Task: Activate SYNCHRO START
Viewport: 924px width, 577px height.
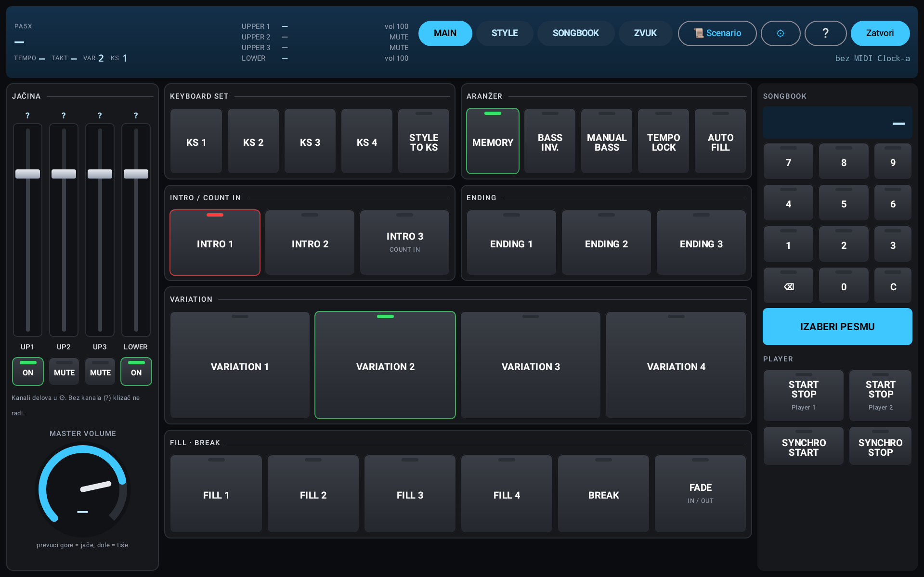Action: [803, 446]
